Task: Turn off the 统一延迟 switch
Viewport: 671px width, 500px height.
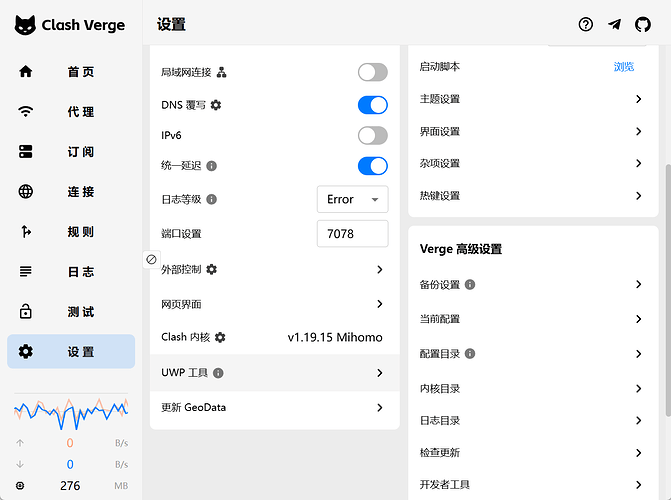Action: click(373, 166)
